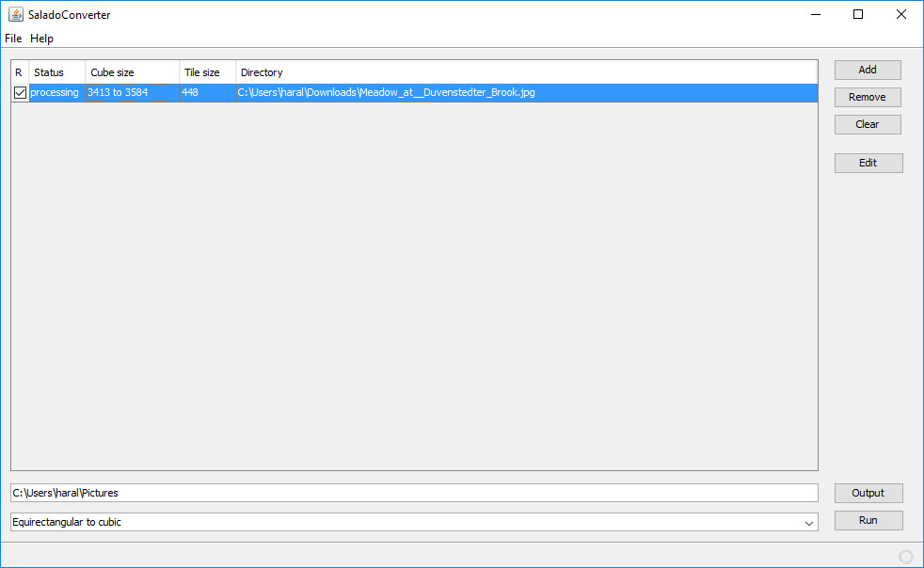
Task: Click the R column header
Action: tap(19, 72)
